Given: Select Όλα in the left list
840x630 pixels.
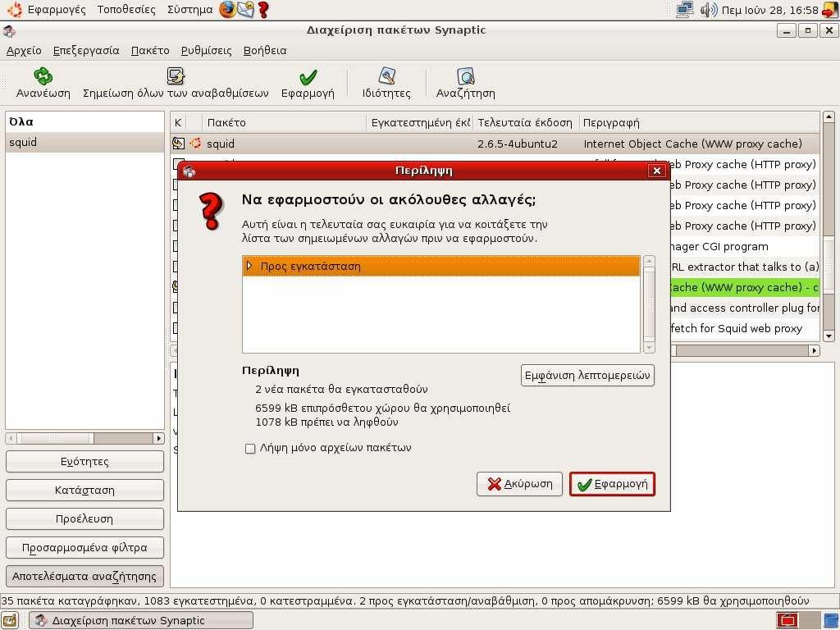Looking at the screenshot, I should pos(84,121).
